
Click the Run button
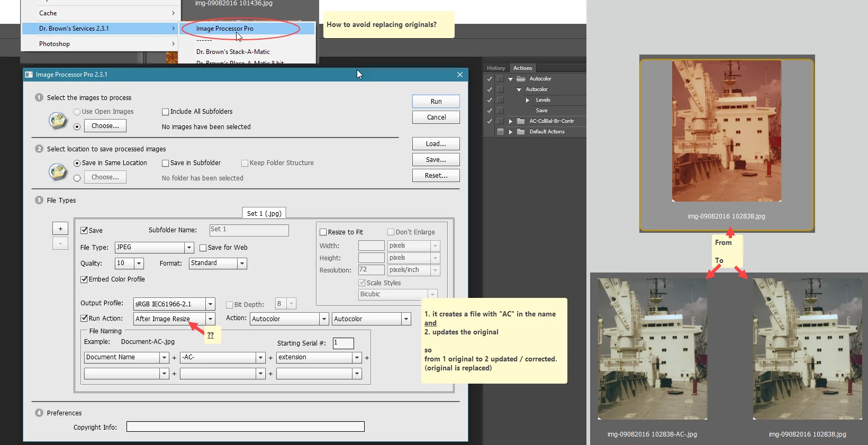click(x=436, y=102)
